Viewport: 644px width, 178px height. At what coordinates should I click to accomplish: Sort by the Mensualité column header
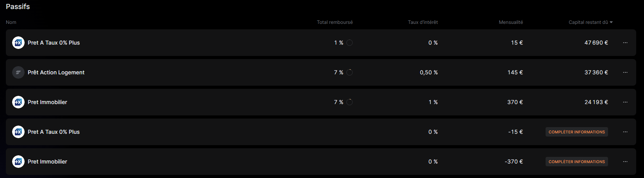coord(511,22)
